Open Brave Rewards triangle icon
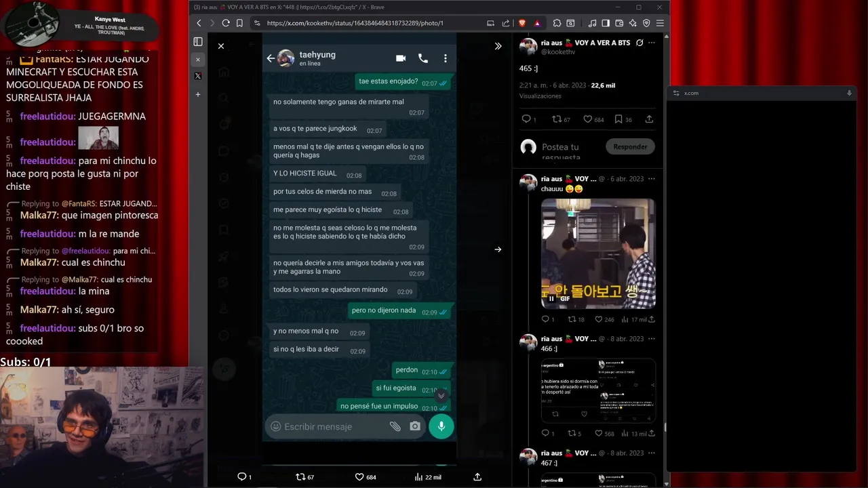This screenshot has height=488, width=868. tap(537, 23)
